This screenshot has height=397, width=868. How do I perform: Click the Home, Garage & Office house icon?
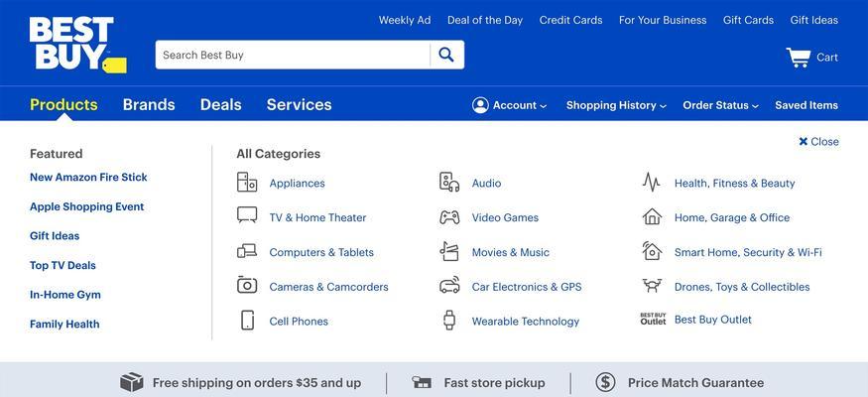(652, 216)
